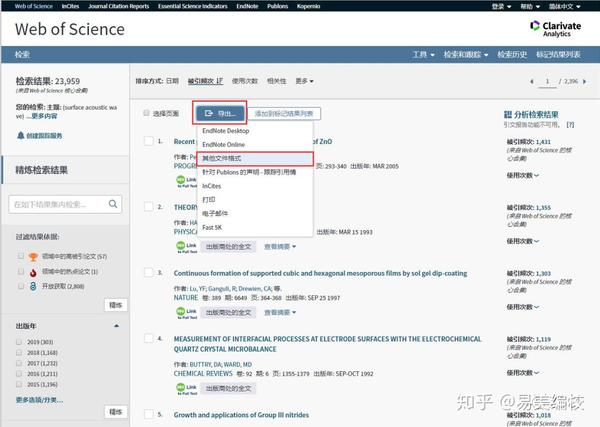Viewport: 600px width, 427px height.
Task: Expand view abstract for THEORY result
Action: coord(280,247)
